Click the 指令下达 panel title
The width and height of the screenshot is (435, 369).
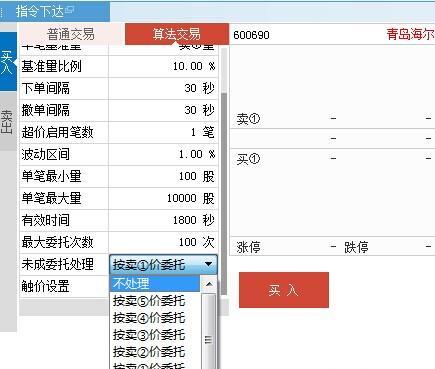pos(40,11)
